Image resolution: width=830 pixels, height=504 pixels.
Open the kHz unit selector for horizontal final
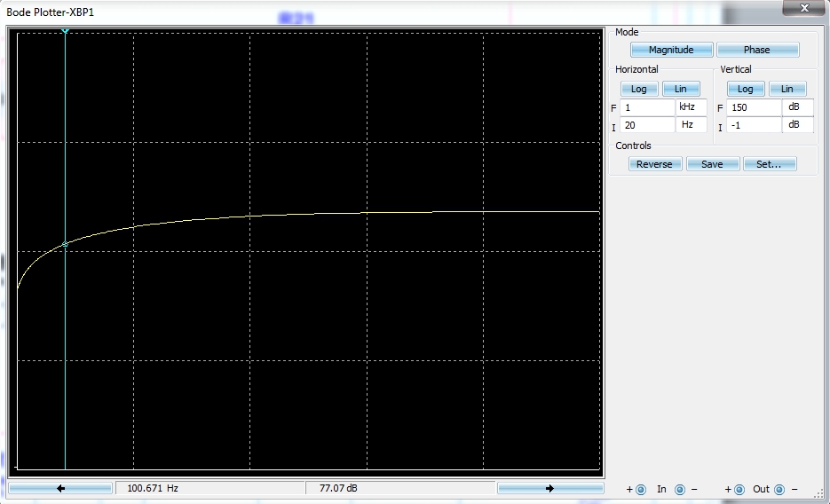(692, 107)
